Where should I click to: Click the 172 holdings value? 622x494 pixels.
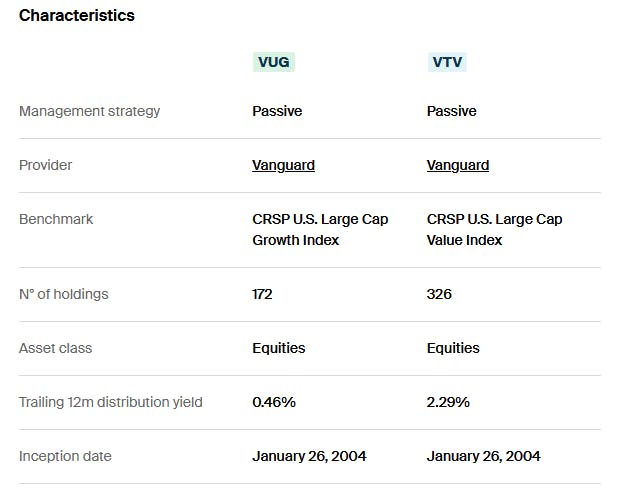[262, 294]
